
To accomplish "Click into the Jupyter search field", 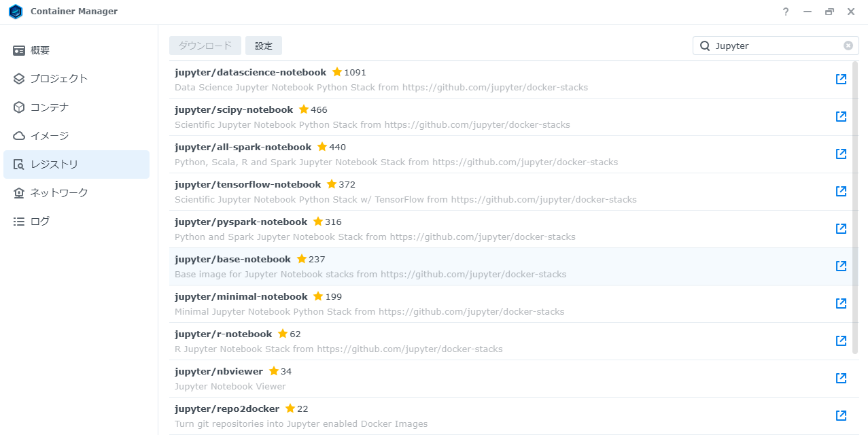I will click(x=776, y=46).
